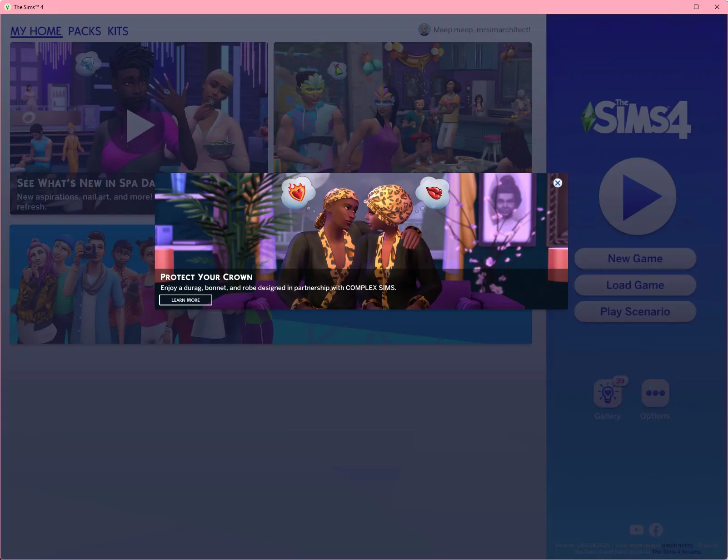Click the Gallery notification badge 39
Image resolution: width=728 pixels, height=560 pixels.
(620, 381)
